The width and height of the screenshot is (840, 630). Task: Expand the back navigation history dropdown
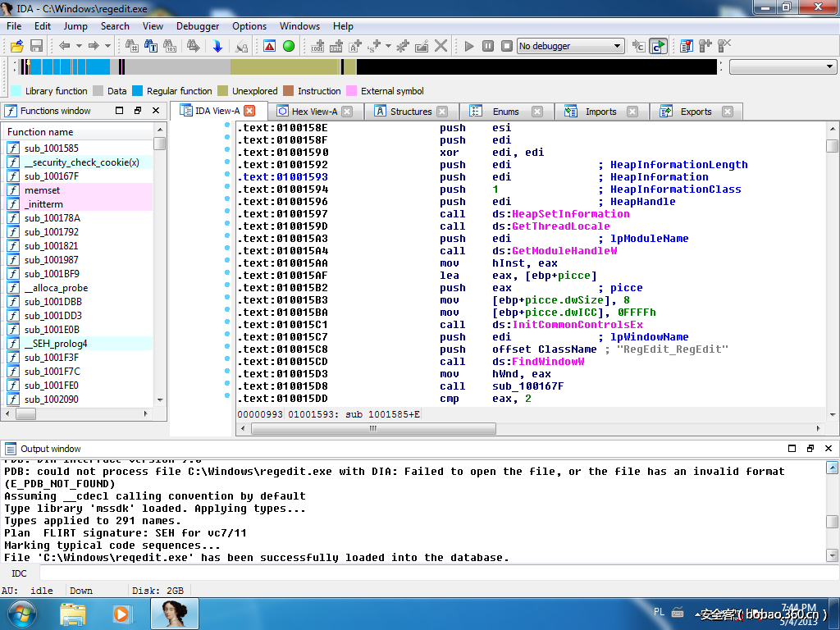coord(77,45)
